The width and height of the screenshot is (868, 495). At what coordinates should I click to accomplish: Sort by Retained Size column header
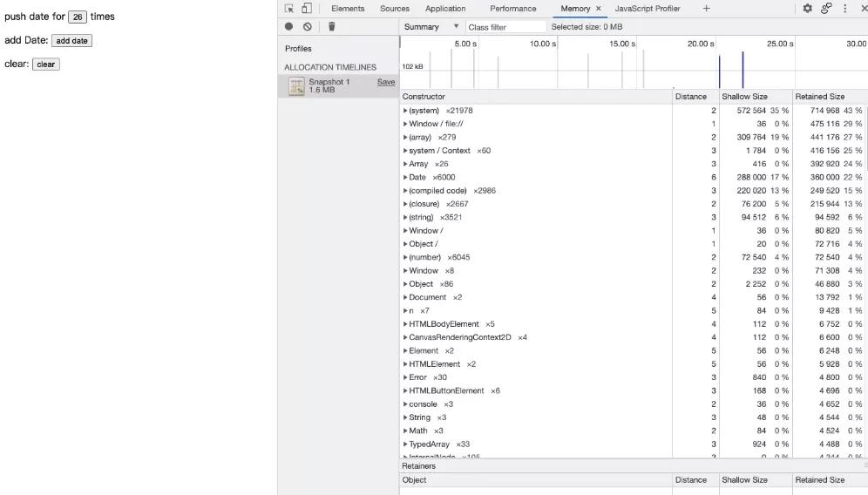pos(830,97)
